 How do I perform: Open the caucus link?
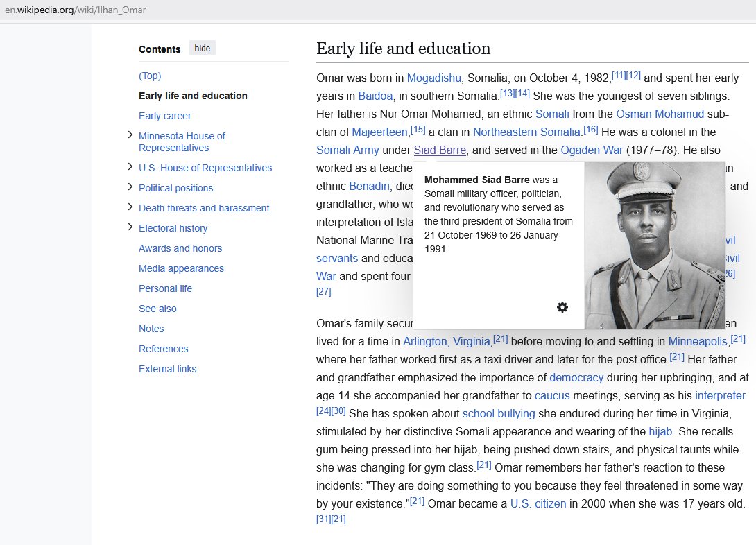[552, 396]
